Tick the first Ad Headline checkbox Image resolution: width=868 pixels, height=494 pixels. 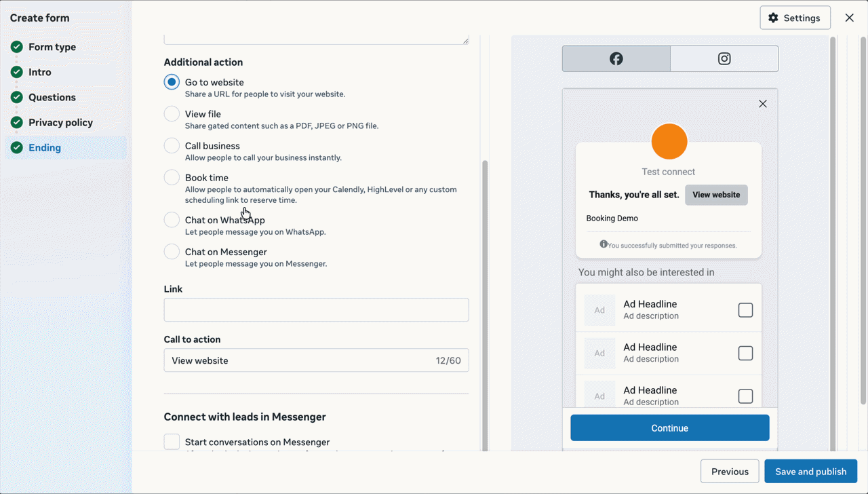(x=745, y=310)
